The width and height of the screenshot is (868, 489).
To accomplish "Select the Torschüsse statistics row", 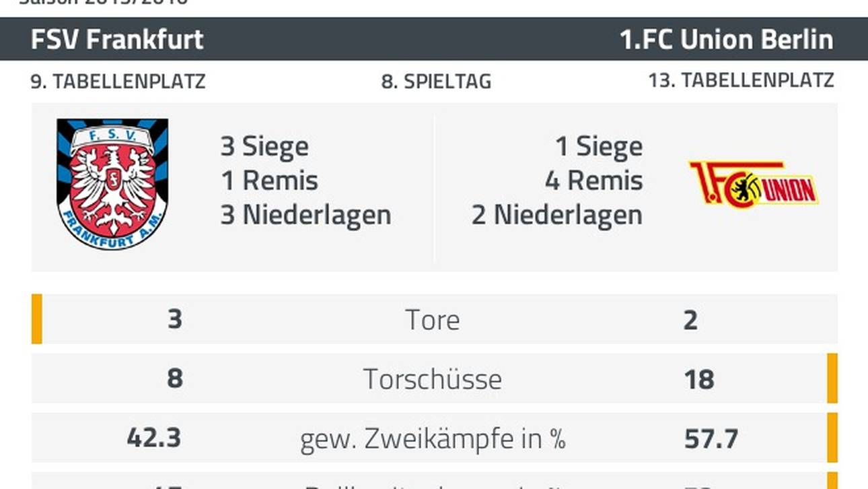I will point(435,378).
